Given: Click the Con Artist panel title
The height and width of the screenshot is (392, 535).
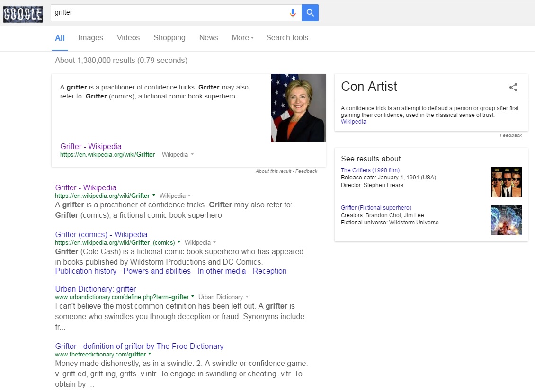Looking at the screenshot, I should click(369, 87).
